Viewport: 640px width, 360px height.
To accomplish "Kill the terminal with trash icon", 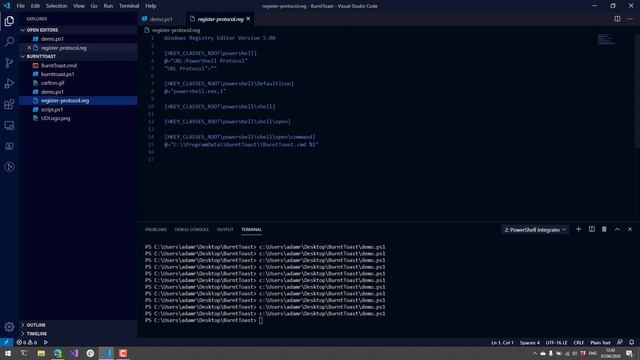I will [x=604, y=229].
